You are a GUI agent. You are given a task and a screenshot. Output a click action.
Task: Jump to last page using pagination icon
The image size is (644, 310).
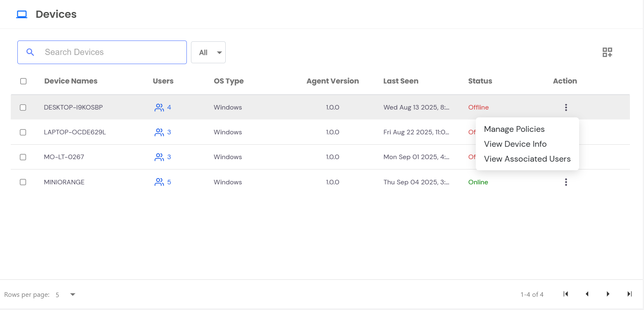(x=629, y=294)
